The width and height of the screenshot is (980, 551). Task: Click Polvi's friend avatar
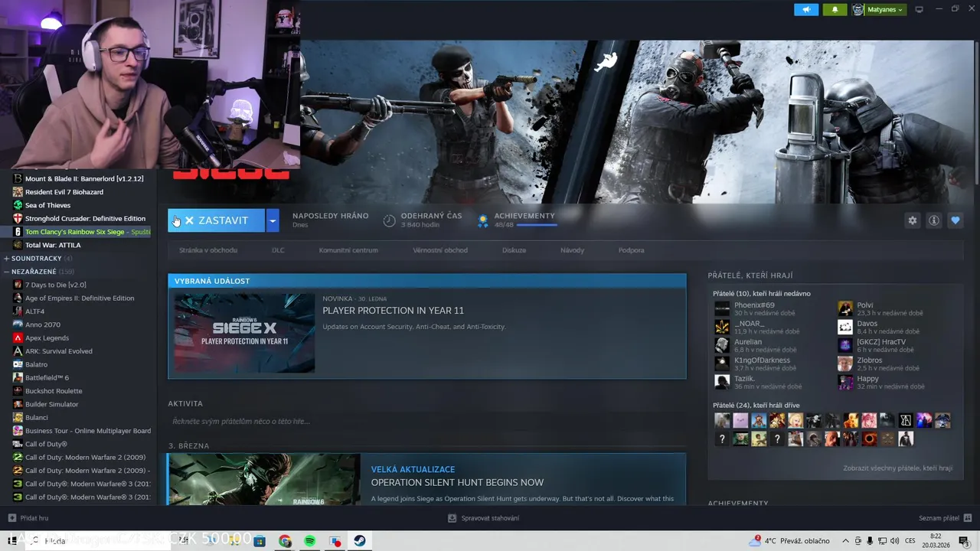pyautogui.click(x=845, y=308)
